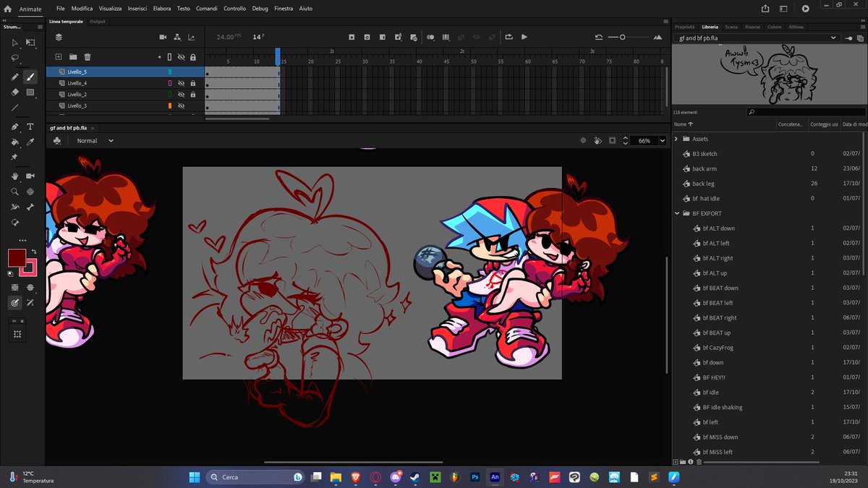Select the Pen tool
868x488 pixels.
click(x=14, y=127)
